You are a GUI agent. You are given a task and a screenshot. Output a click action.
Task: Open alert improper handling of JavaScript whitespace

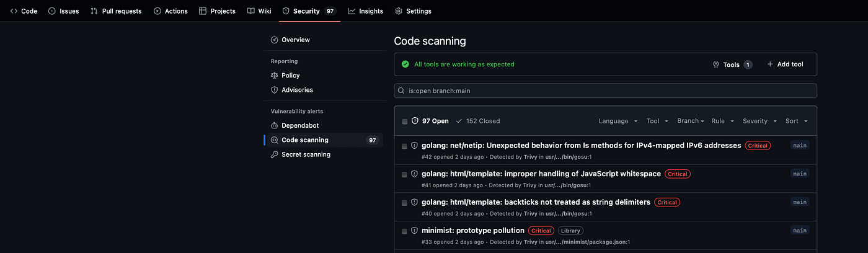tap(541, 174)
